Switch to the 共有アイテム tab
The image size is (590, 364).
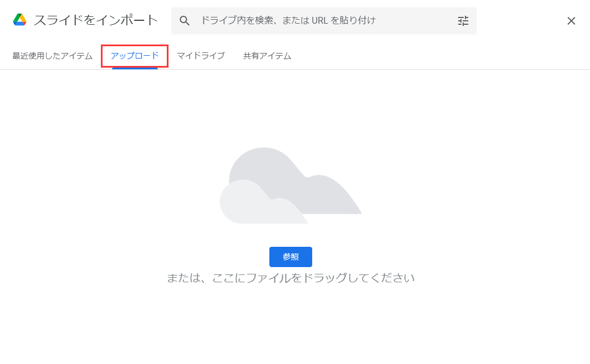pos(266,56)
